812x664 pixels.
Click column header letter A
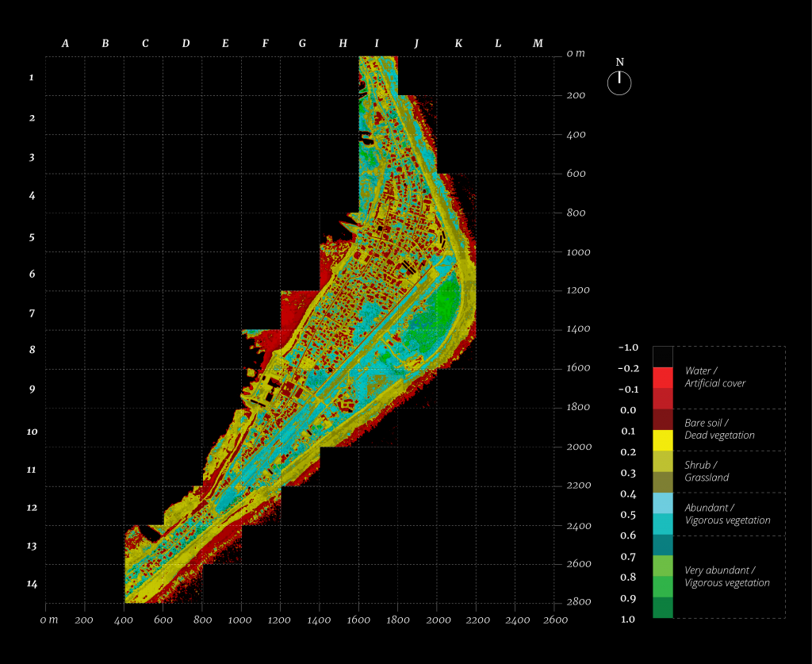pyautogui.click(x=65, y=44)
